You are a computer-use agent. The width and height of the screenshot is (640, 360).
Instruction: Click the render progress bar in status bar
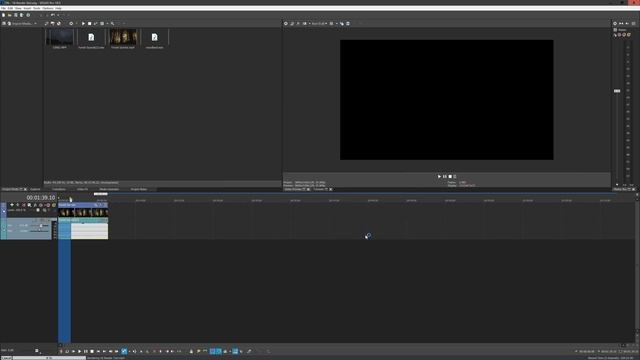tap(49, 358)
